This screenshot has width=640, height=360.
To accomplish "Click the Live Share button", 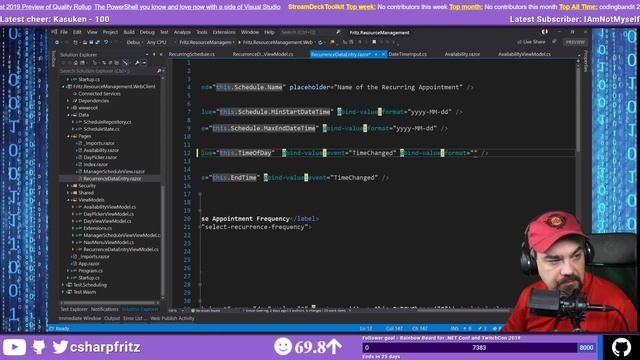I will pyautogui.click(x=531, y=42).
